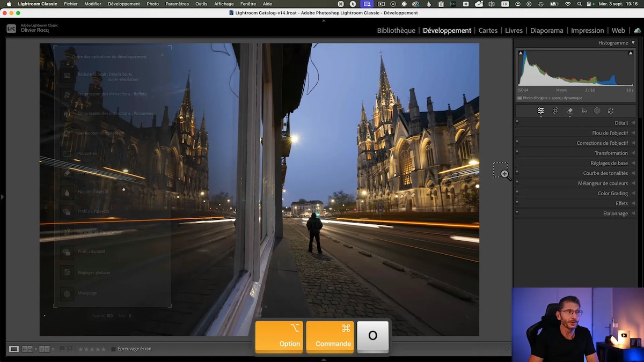Switch to the Diaporama module

point(546,31)
